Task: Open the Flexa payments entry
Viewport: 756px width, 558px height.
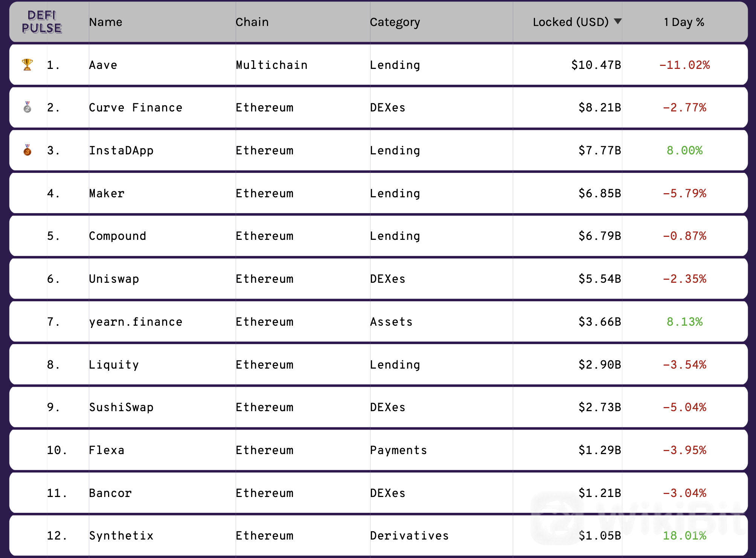Action: (378, 450)
